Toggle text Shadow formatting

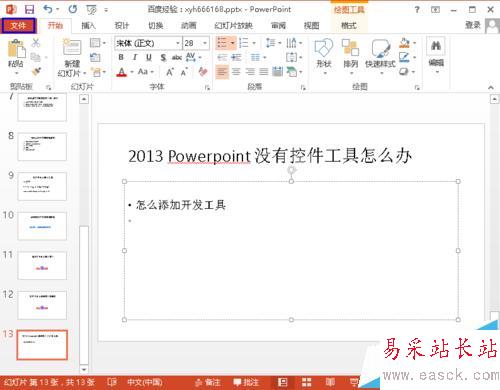[x=163, y=57]
